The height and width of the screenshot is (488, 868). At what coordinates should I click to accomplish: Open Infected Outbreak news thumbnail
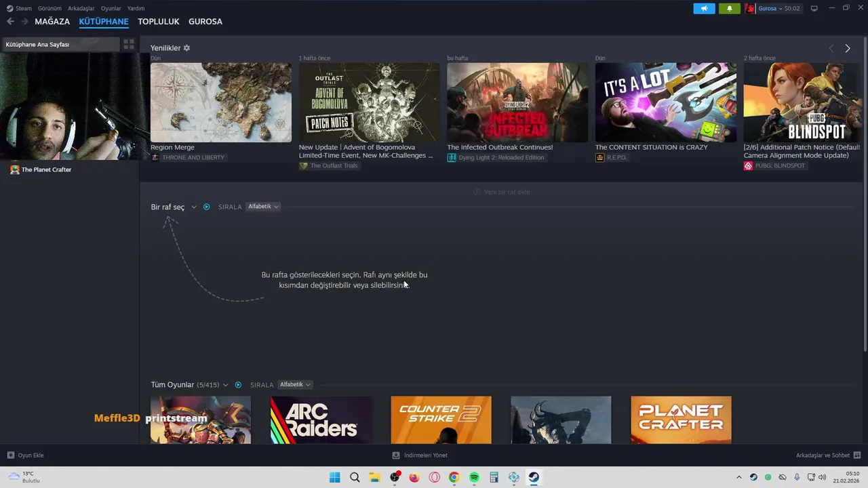tap(517, 102)
